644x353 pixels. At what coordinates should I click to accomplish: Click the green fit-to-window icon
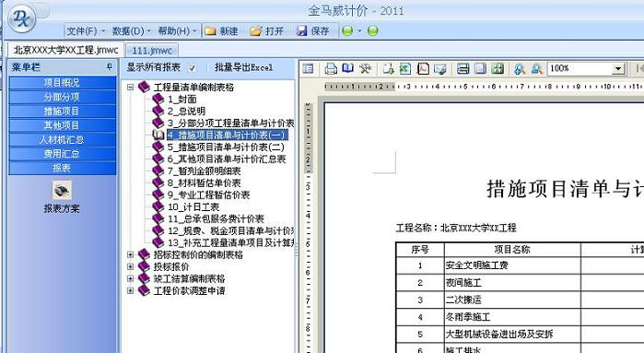coord(498,68)
